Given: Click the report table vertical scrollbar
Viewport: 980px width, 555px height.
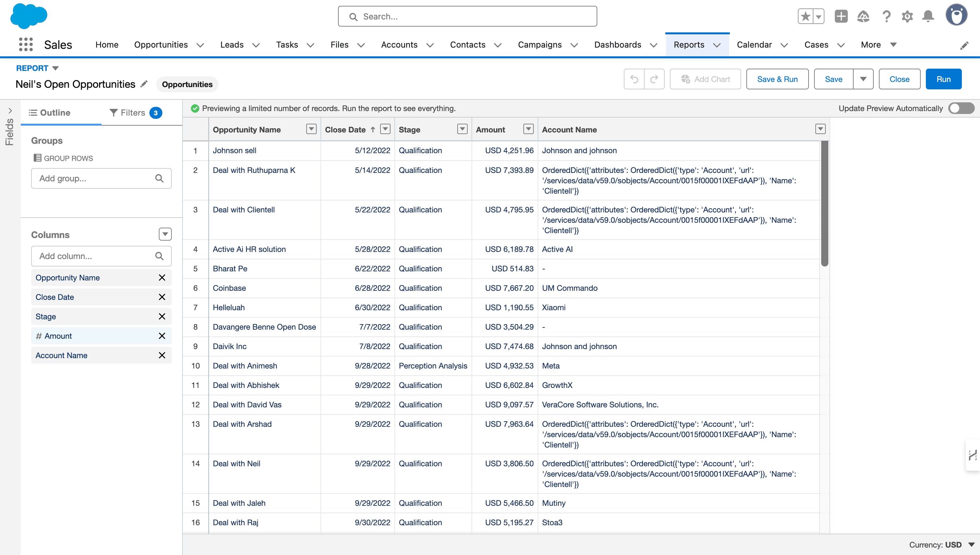Looking at the screenshot, I should click(x=824, y=204).
